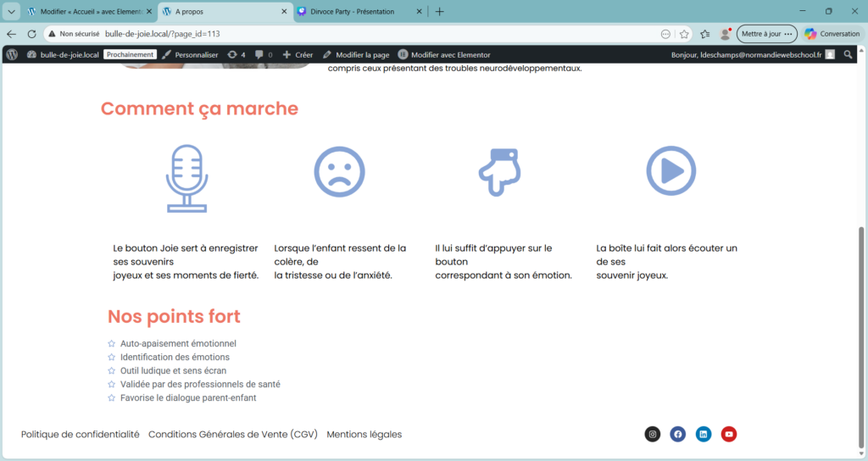Switch to the Dirvoce Party tab
This screenshot has width=868, height=461.
click(360, 12)
